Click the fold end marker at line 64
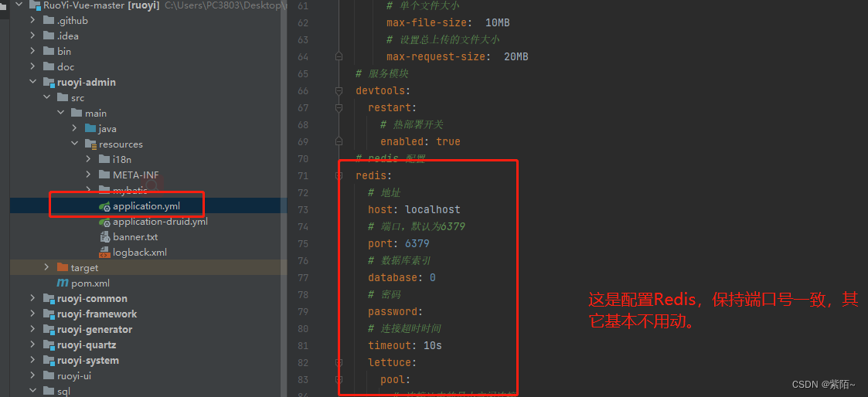The image size is (868, 397). (x=339, y=56)
